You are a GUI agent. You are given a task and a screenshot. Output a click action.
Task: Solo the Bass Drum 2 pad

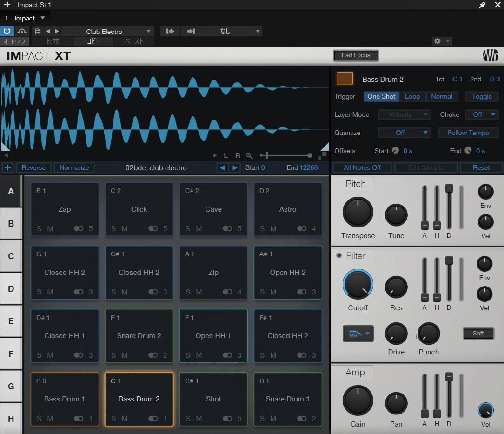point(113,419)
